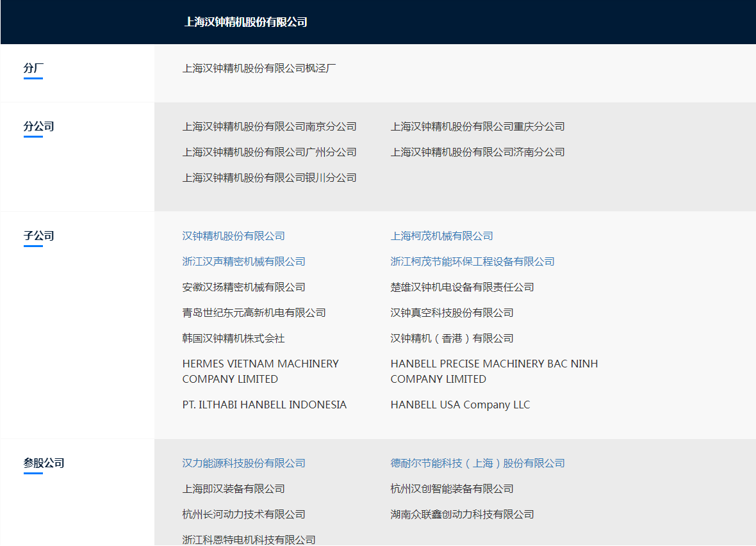Click 安徽汉扬精密机械有限公司 entry
The width and height of the screenshot is (756, 546).
pos(244,287)
